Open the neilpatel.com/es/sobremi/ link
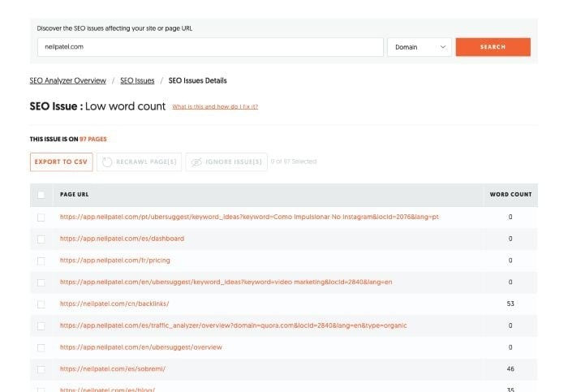The image size is (568, 392). tap(113, 368)
